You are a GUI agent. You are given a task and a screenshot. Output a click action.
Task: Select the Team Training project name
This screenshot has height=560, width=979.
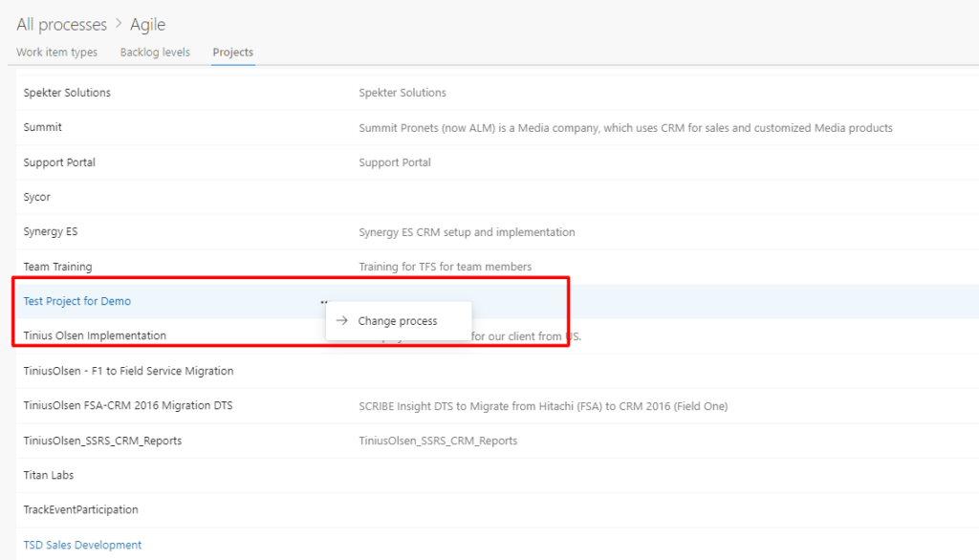point(57,267)
